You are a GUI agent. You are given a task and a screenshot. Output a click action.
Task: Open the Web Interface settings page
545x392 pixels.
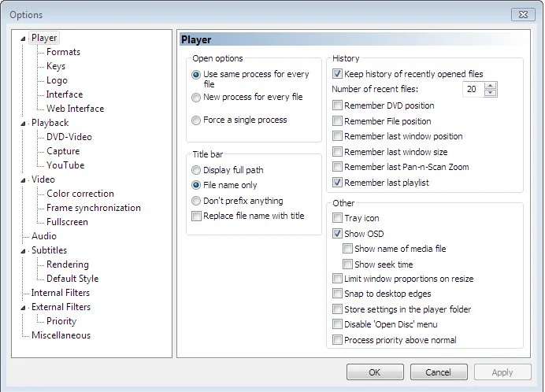(x=75, y=109)
